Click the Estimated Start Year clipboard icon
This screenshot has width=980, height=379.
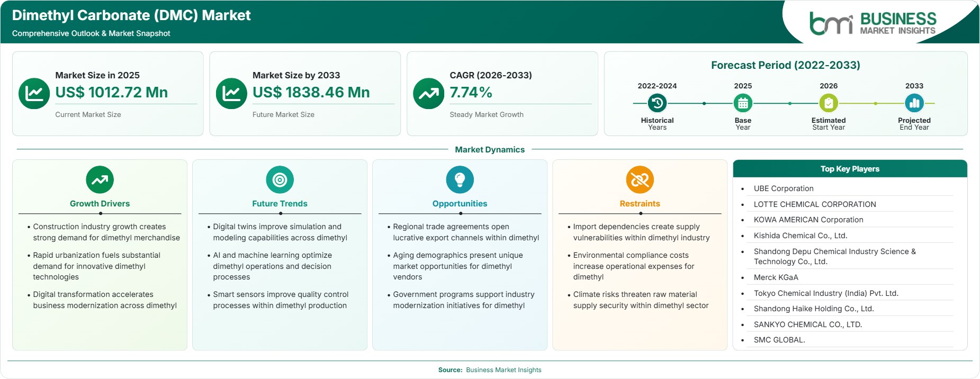829,103
